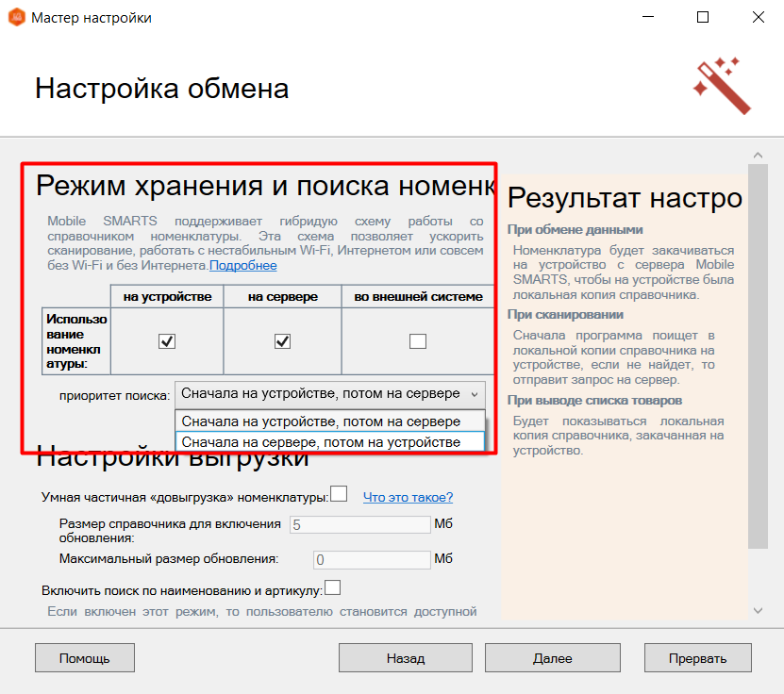
Task: Click the scrollbar up arrow
Action: (x=758, y=156)
